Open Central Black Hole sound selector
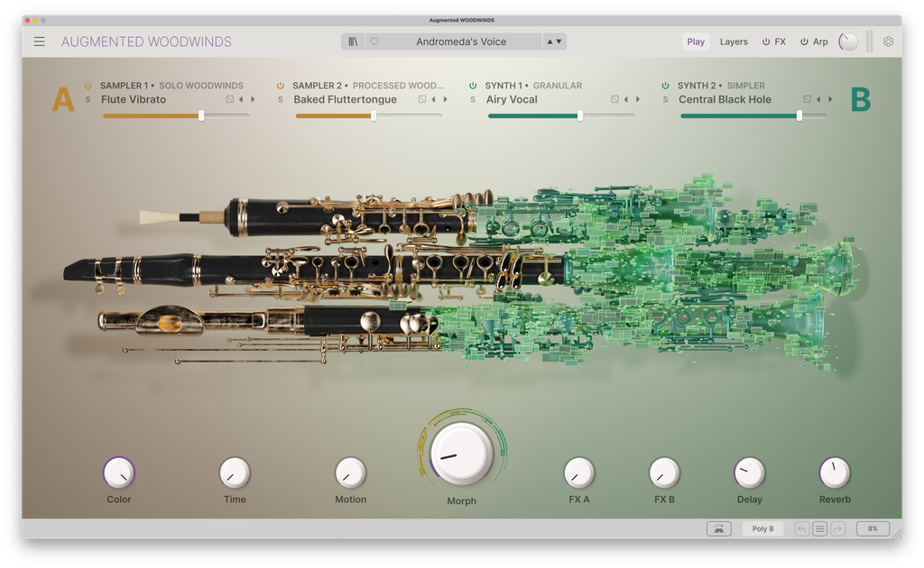 point(725,99)
